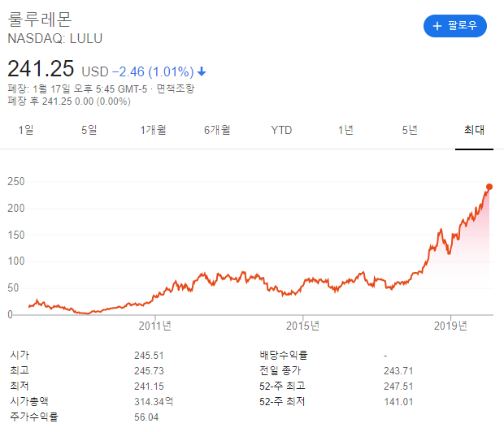This screenshot has height=432, width=504.
Task: Click the 100 y-axis label
Action: pos(16,261)
